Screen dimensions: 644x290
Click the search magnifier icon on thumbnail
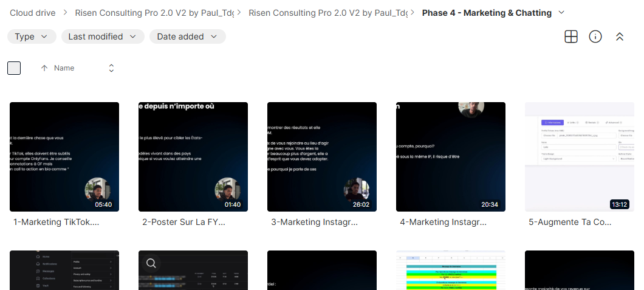point(151,263)
